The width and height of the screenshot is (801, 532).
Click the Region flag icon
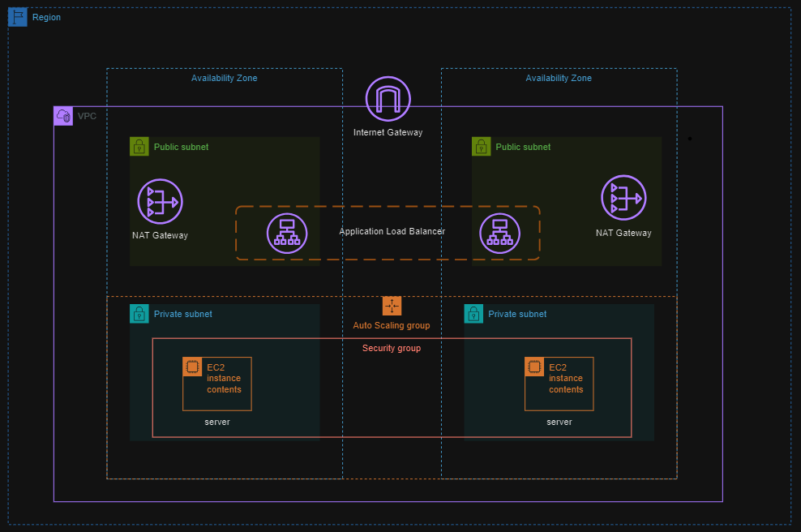[17, 16]
